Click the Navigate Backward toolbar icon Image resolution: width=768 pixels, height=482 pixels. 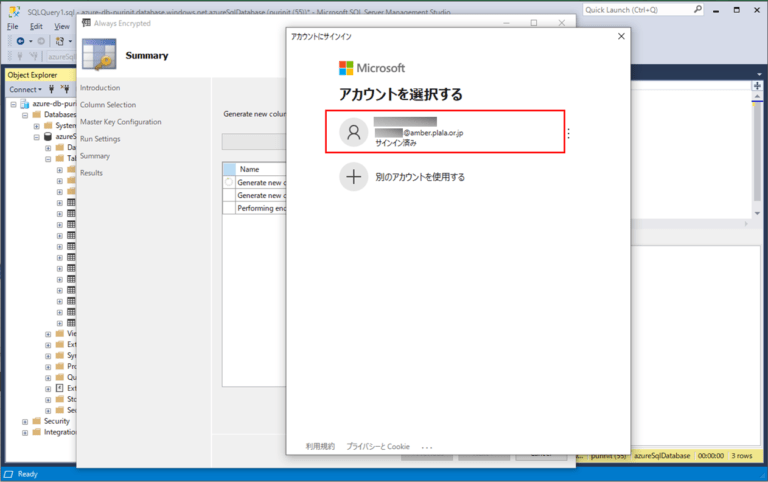[x=21, y=41]
